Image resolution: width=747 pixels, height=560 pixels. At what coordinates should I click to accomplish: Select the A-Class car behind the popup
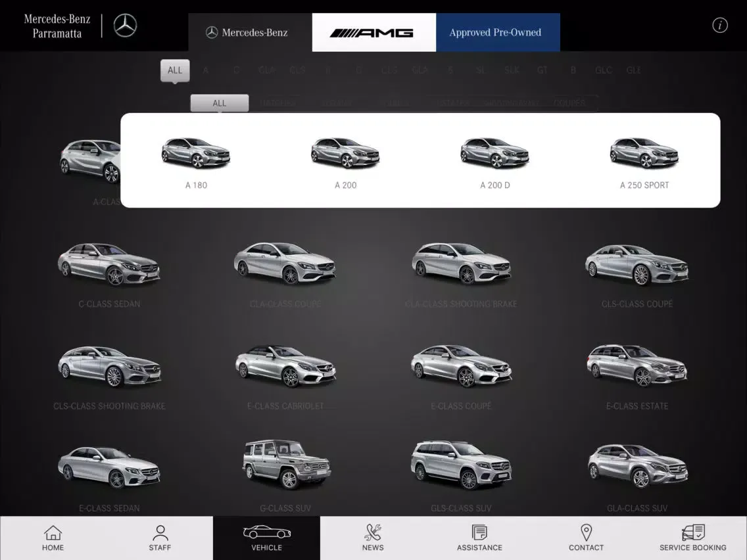(90, 161)
